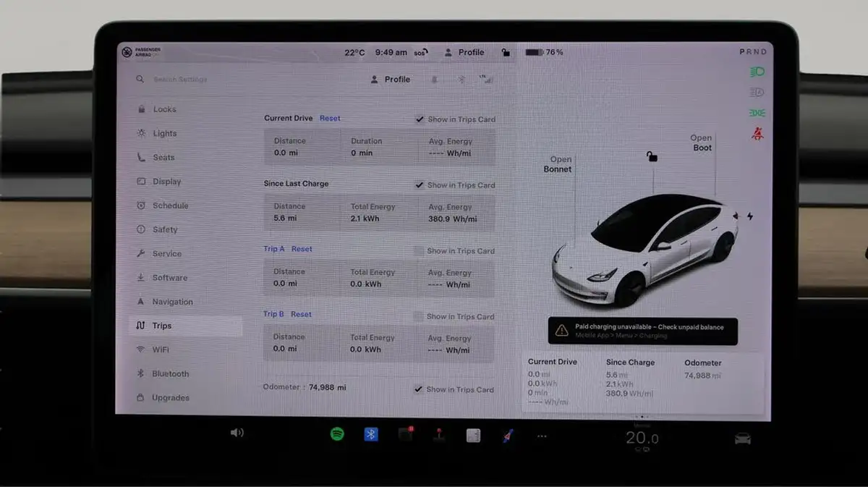Screen dimensions: 868x487
Task: Tap the green parking lights indicator
Action: 757,113
